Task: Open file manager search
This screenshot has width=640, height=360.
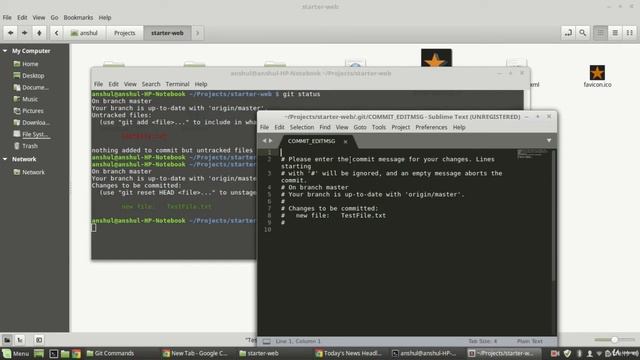Action: (582, 33)
